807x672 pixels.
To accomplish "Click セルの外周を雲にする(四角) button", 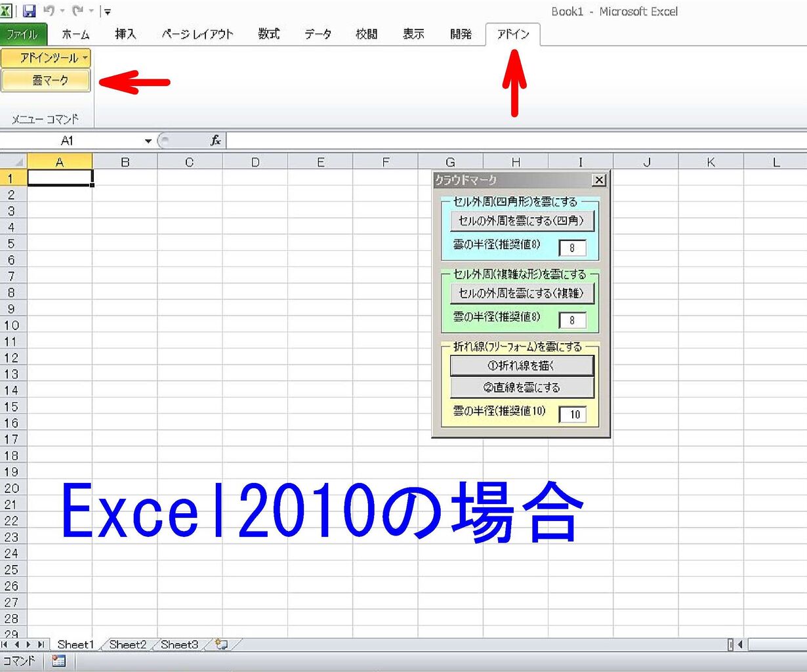I will click(x=522, y=220).
